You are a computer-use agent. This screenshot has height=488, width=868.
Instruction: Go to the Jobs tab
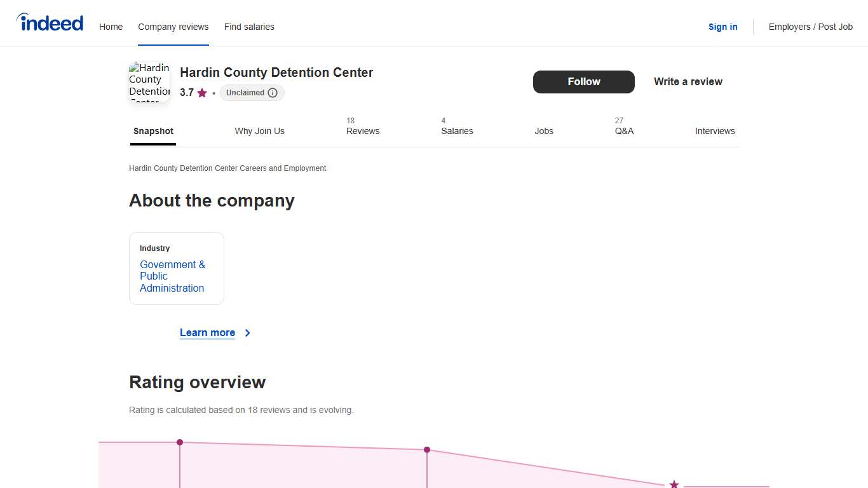click(x=544, y=131)
